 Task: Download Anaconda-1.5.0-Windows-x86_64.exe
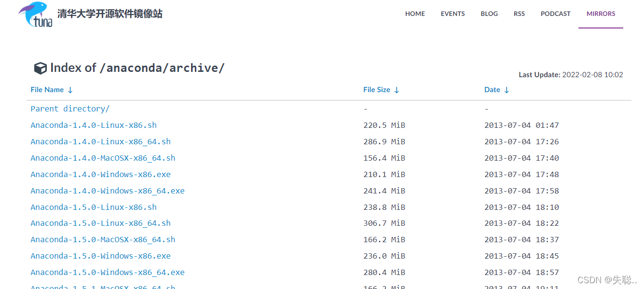click(108, 272)
